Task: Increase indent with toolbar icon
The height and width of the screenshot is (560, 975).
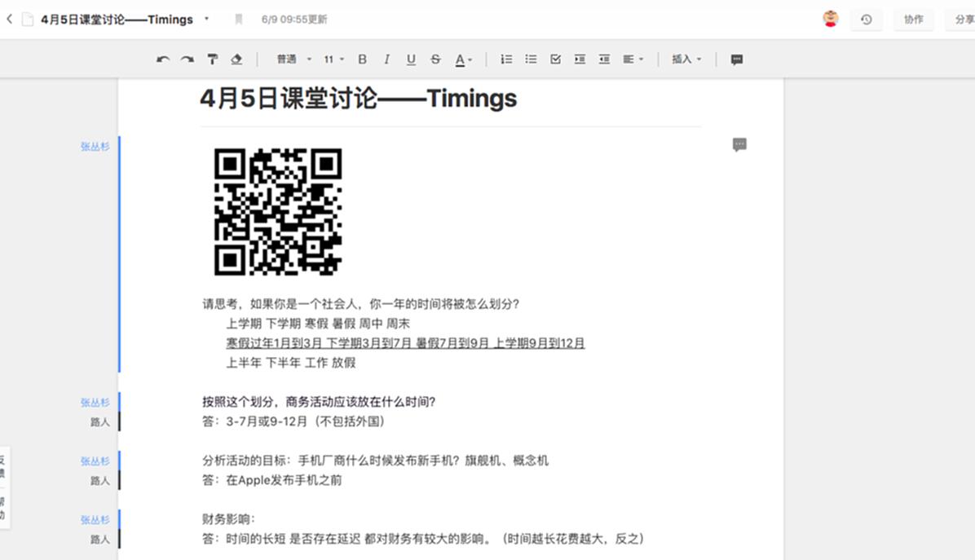Action: click(x=580, y=59)
